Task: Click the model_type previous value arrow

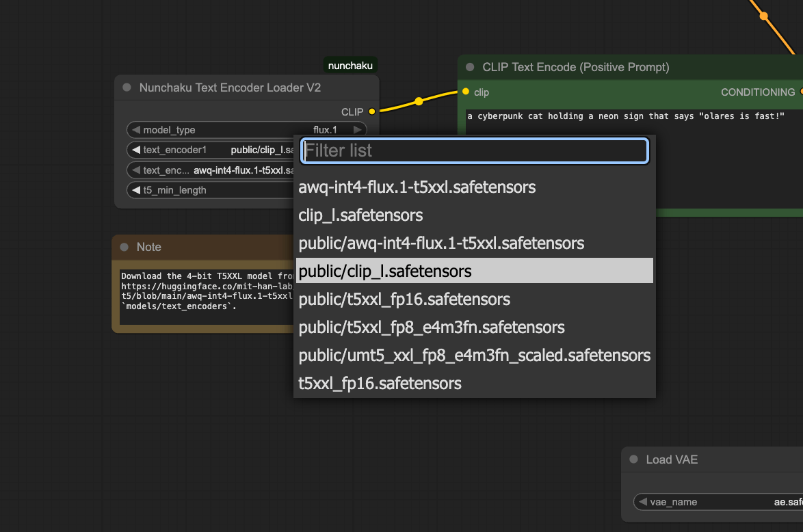Action: (136, 130)
